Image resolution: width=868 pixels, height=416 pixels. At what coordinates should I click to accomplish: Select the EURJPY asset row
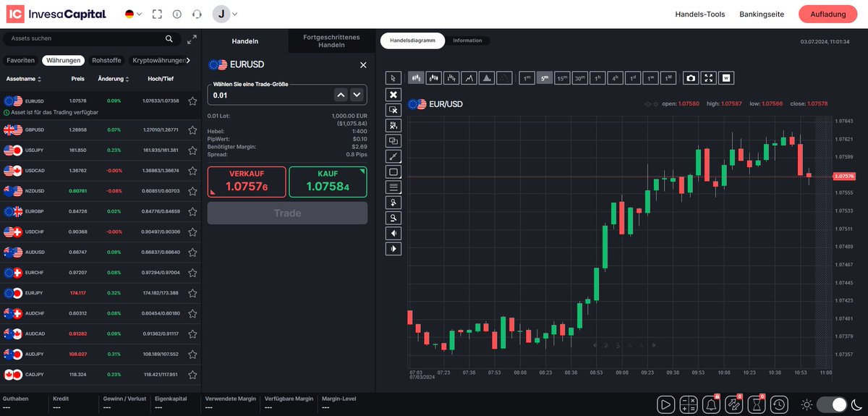click(101, 293)
